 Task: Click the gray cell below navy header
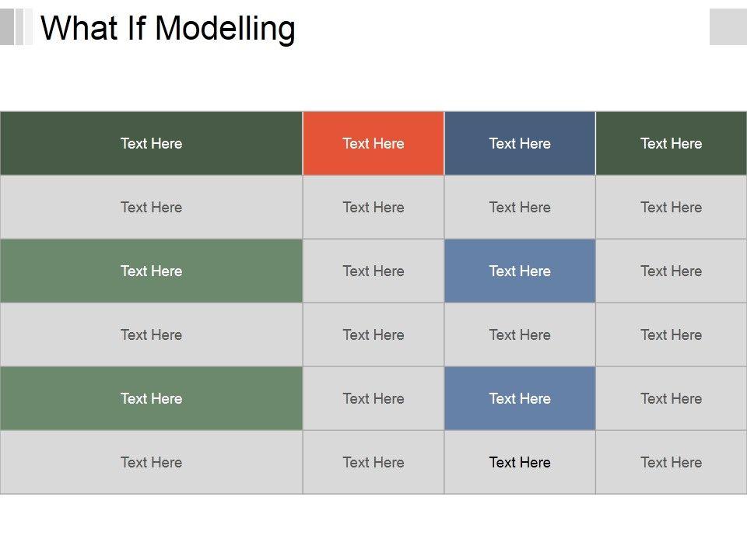520,207
